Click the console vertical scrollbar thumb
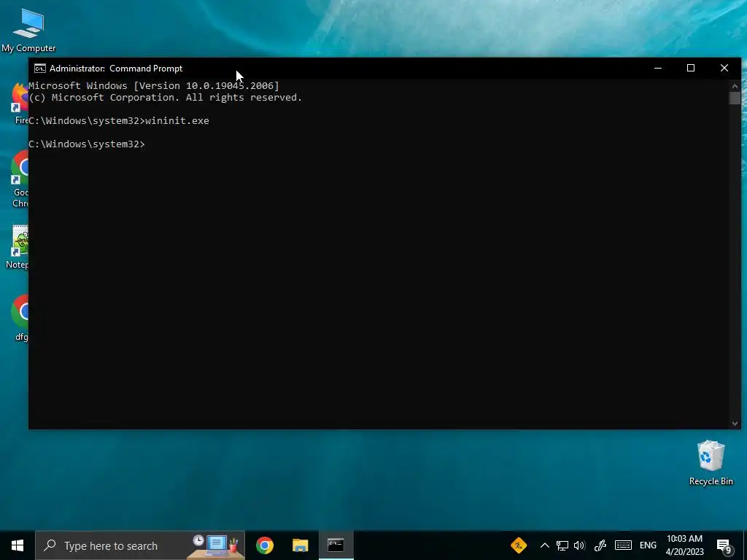747x560 pixels. pos(735,98)
